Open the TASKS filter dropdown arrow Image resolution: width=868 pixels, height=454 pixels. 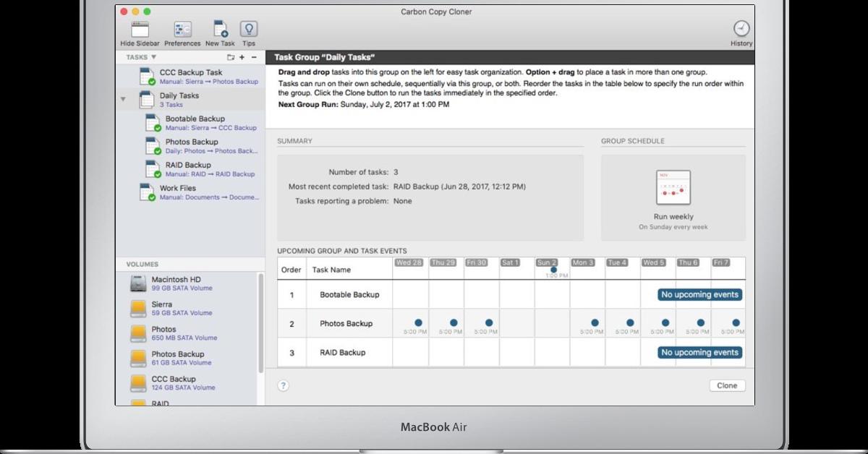click(153, 57)
